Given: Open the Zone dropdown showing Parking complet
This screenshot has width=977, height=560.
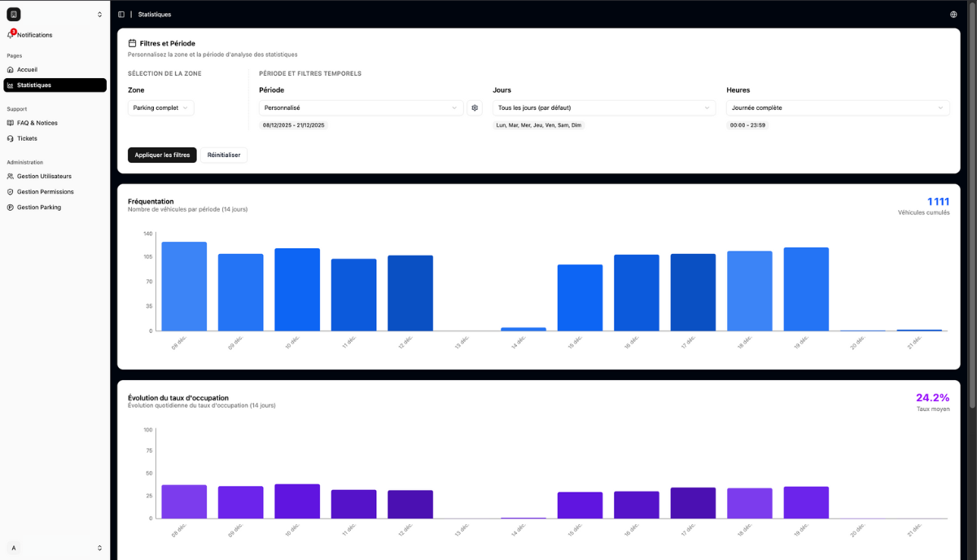Looking at the screenshot, I should point(160,107).
